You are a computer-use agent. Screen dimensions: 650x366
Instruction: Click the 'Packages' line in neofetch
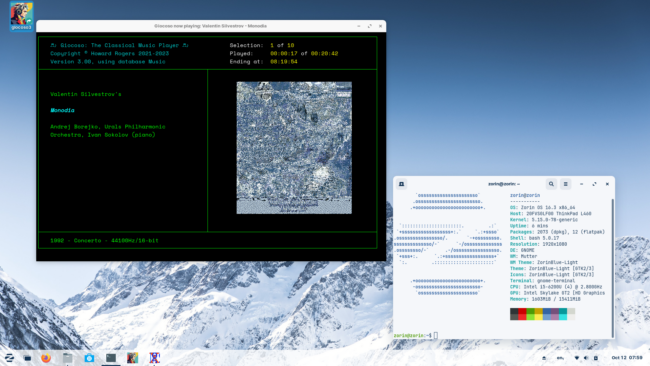pyautogui.click(x=558, y=232)
